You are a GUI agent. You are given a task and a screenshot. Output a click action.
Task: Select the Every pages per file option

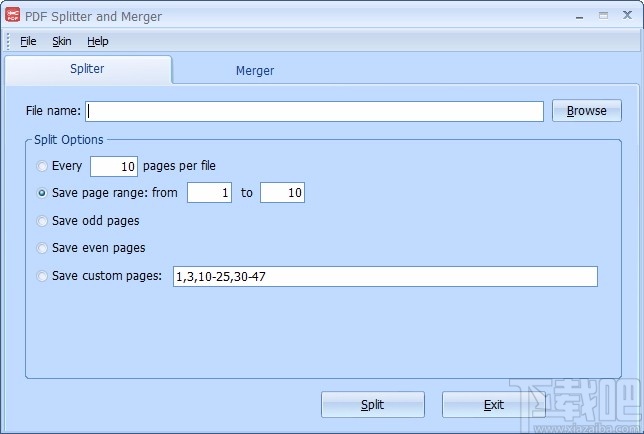(42, 166)
